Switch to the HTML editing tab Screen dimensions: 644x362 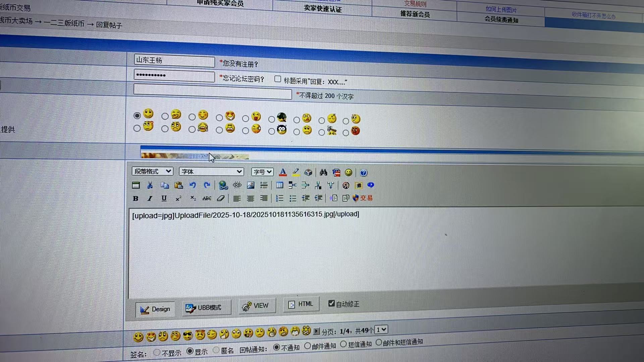pyautogui.click(x=301, y=304)
